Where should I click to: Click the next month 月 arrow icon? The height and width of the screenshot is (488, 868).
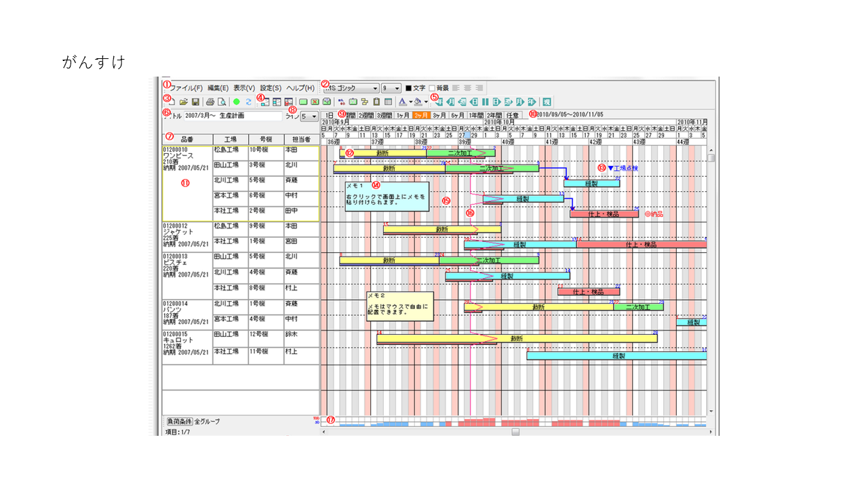[519, 102]
